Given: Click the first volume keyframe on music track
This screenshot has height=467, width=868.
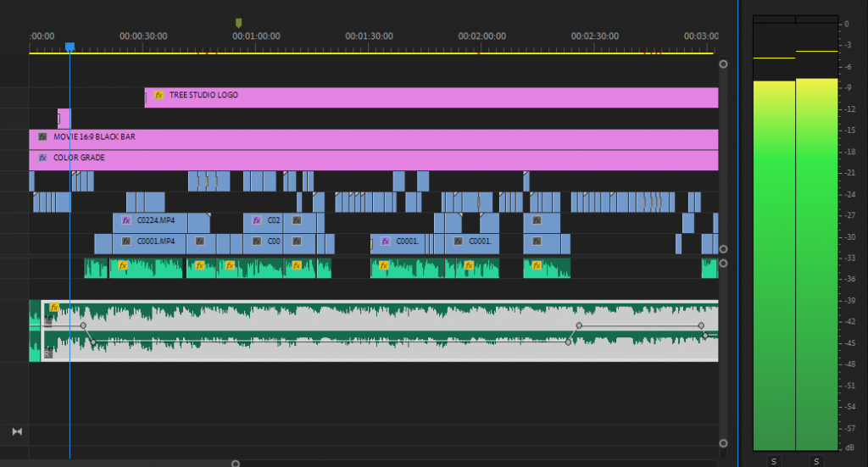Looking at the screenshot, I should 83,325.
